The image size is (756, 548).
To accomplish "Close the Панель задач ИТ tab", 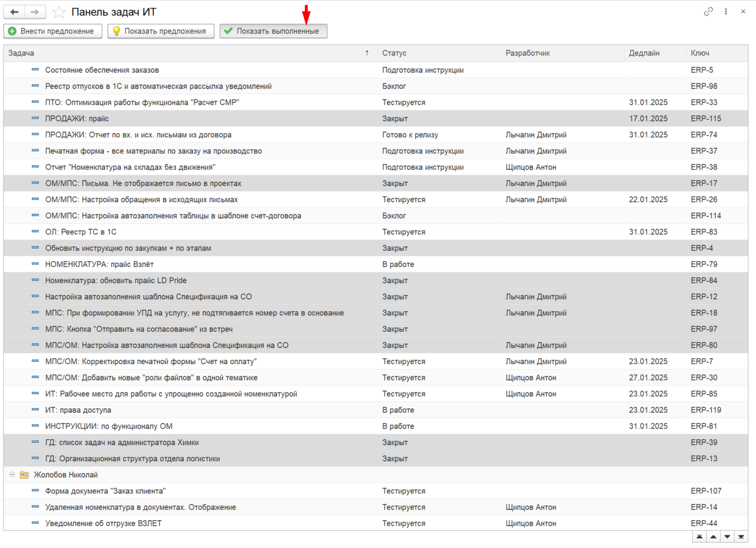I will [743, 12].
